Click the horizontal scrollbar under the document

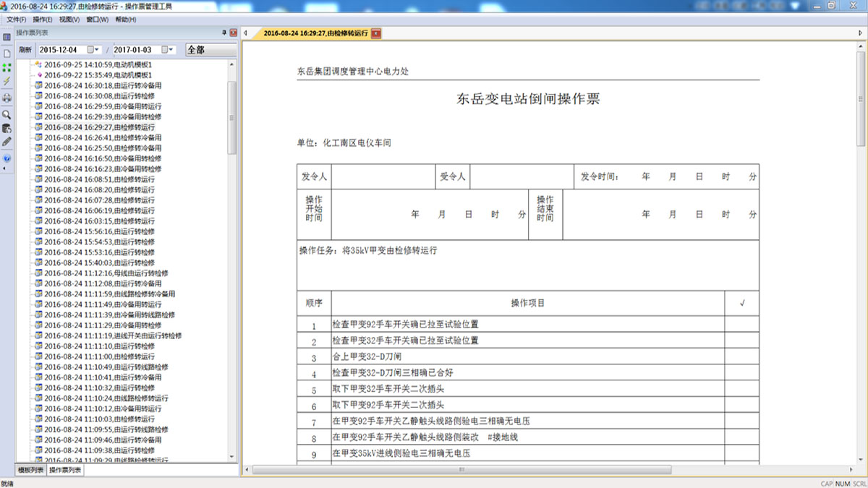(459, 469)
